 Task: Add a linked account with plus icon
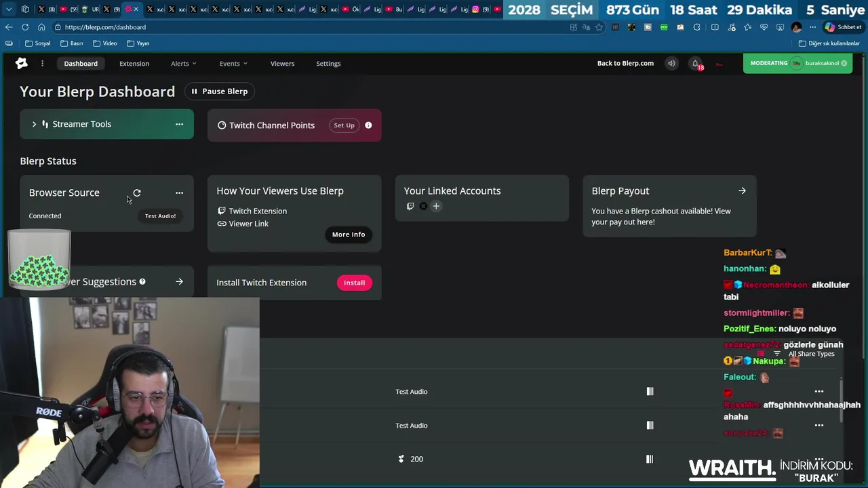(x=436, y=206)
